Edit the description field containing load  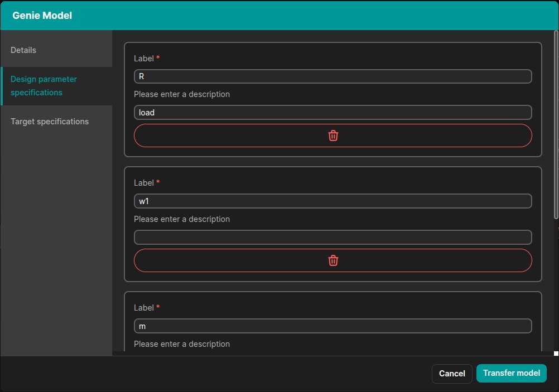(x=332, y=112)
